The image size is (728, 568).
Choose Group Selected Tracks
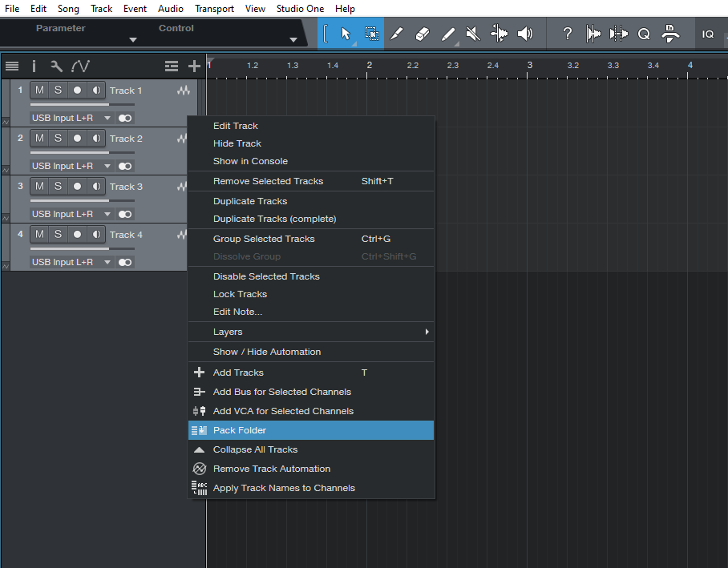311,239
